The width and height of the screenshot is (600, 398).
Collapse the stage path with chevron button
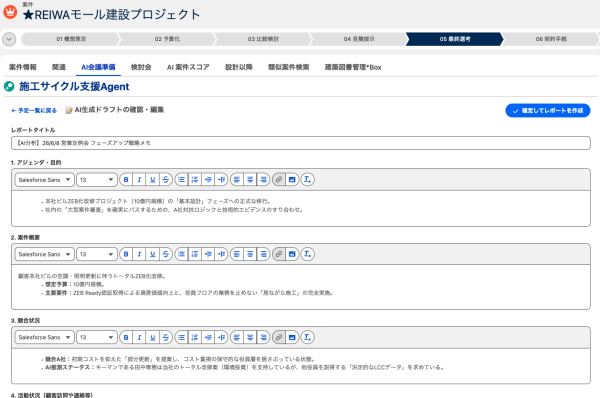pyautogui.click(x=9, y=39)
